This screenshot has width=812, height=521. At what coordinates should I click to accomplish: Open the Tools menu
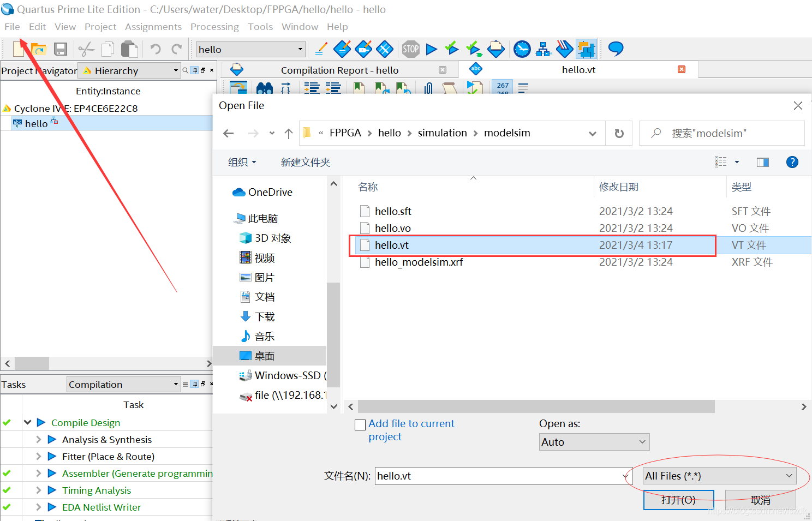(x=260, y=27)
